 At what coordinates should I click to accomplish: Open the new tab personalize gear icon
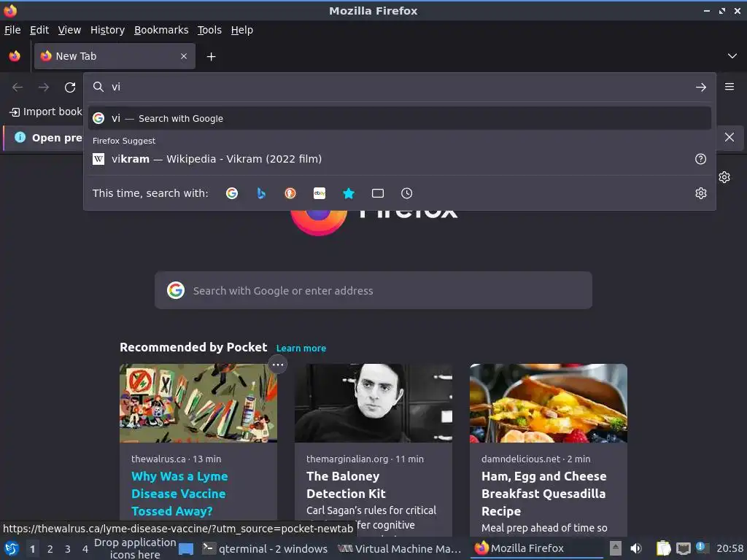(x=724, y=177)
